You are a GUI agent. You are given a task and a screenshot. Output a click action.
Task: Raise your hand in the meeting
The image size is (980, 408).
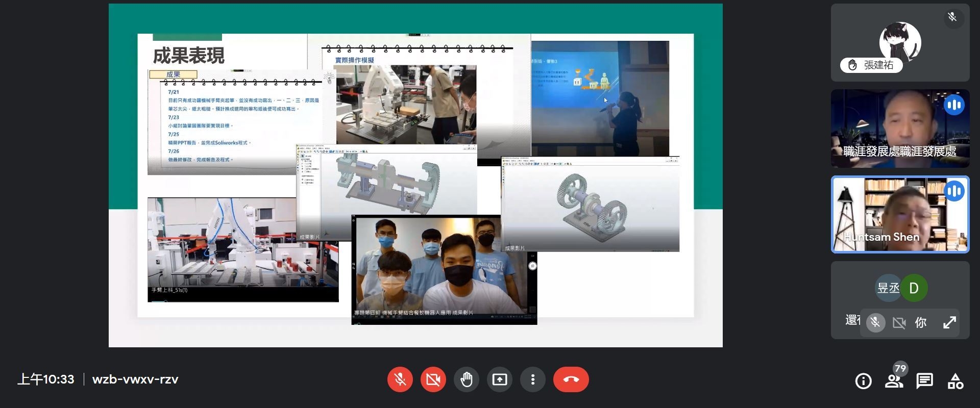coord(466,379)
